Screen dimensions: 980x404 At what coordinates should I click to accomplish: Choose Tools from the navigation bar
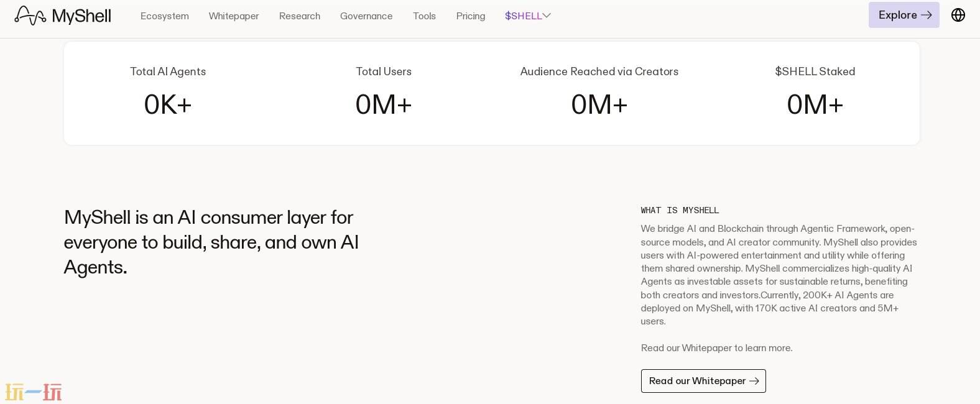[x=424, y=16]
